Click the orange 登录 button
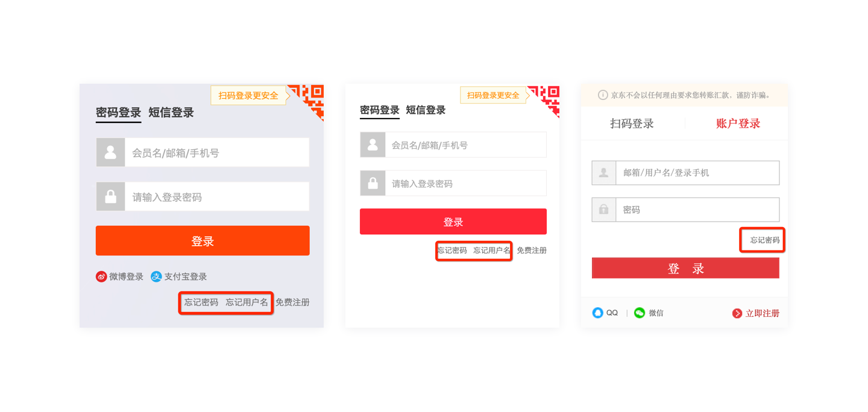Viewport: 868px width, 412px height. click(203, 241)
